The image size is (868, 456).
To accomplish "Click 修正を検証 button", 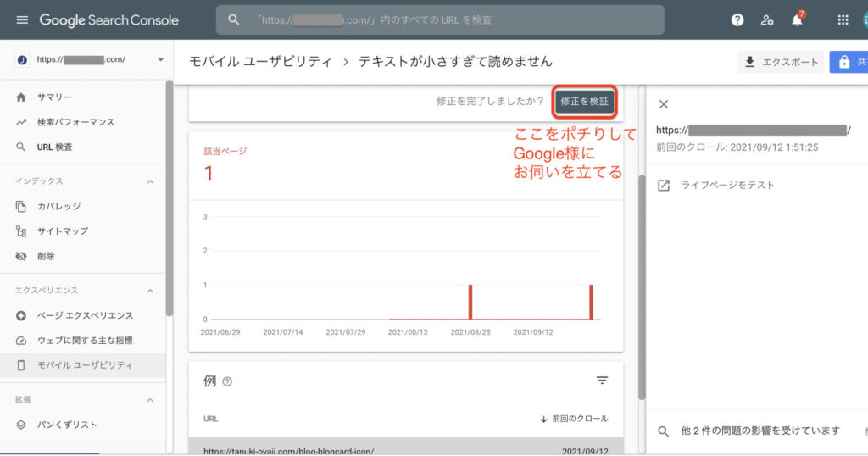I will click(x=584, y=101).
